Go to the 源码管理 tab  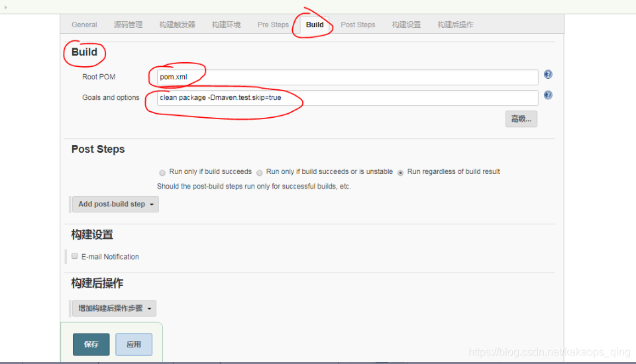tap(128, 24)
